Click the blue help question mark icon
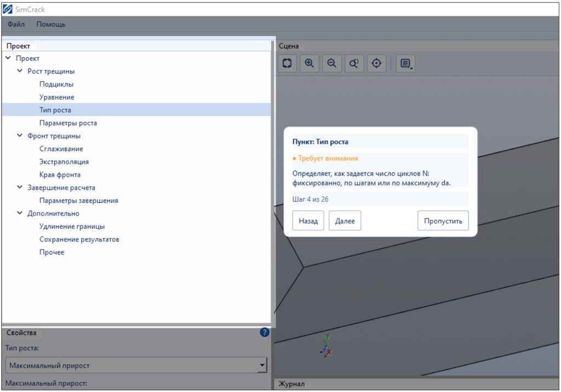Viewport: 561px width, 392px height. click(265, 332)
